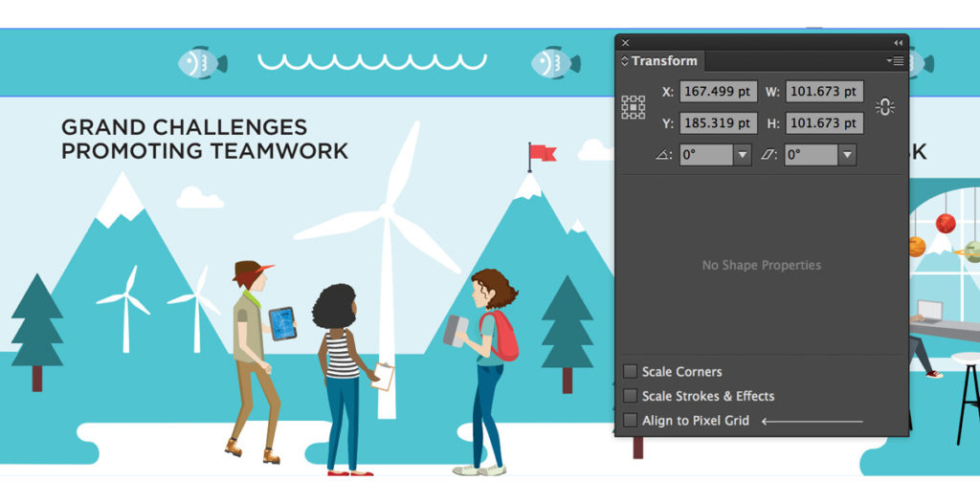Click the width W field

tap(824, 92)
